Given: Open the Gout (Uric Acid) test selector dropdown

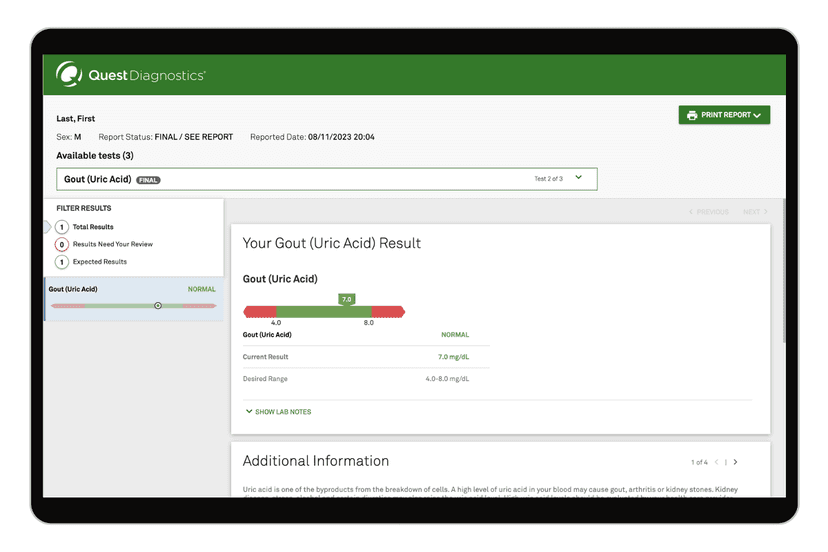Looking at the screenshot, I should [x=579, y=178].
